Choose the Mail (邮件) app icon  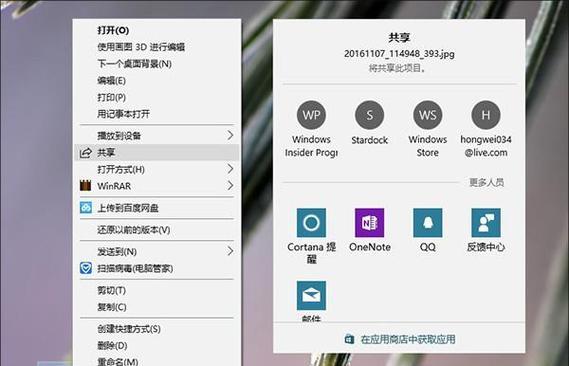[x=311, y=295]
